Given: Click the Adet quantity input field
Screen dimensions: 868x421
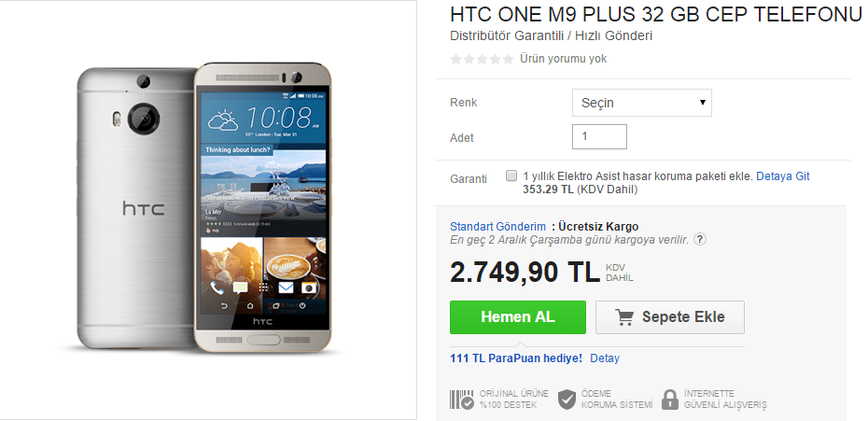Looking at the screenshot, I should [599, 137].
